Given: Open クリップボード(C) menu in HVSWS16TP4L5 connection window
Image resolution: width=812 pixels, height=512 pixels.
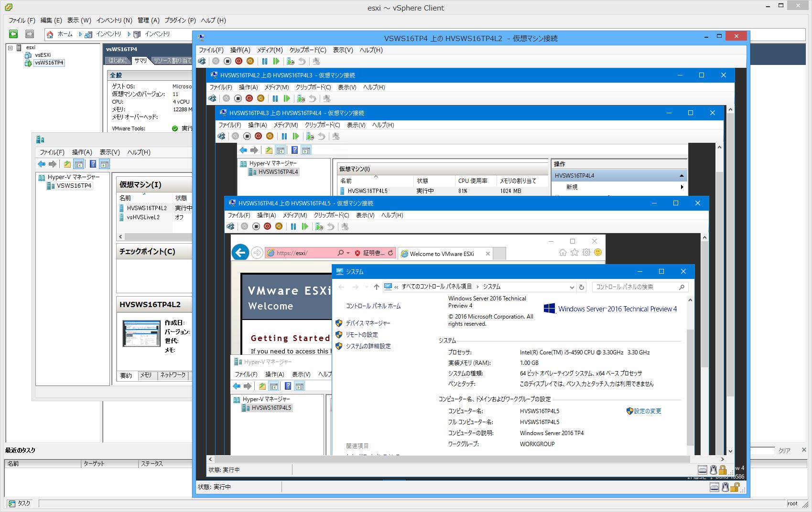Looking at the screenshot, I should click(331, 215).
